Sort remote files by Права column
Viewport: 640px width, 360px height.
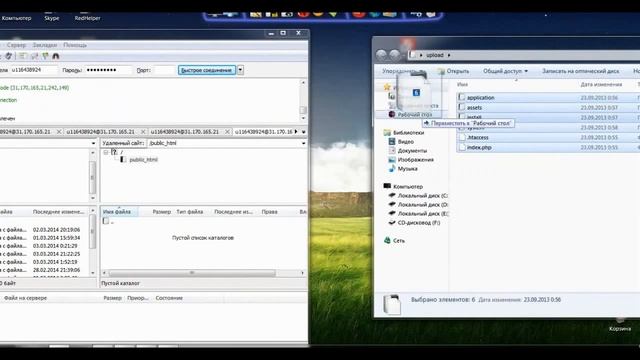click(269, 212)
